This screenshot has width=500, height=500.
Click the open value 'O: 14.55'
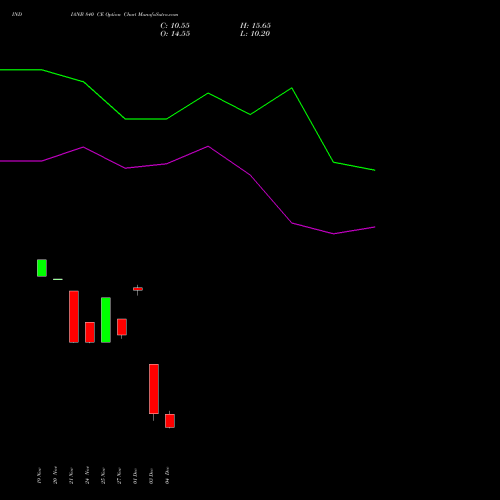pyautogui.click(x=175, y=34)
